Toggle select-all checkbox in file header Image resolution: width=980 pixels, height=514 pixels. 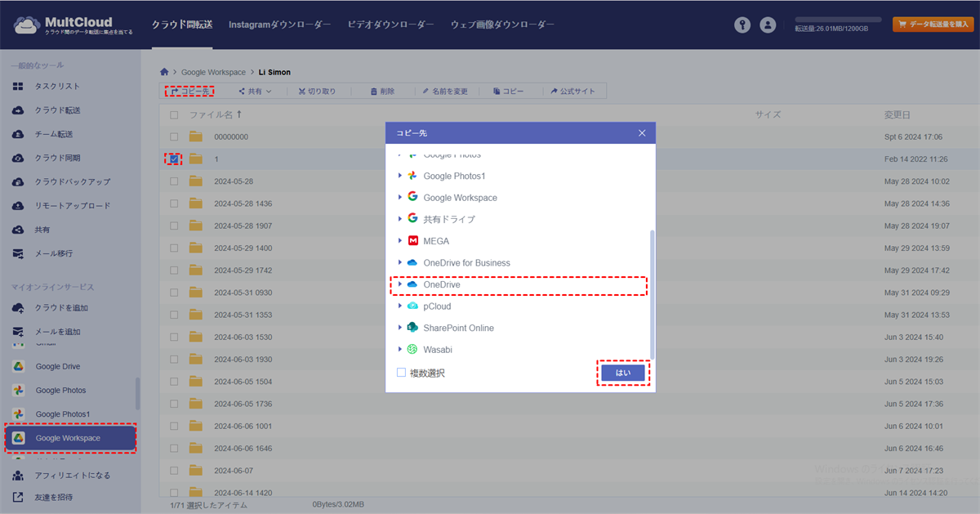174,115
